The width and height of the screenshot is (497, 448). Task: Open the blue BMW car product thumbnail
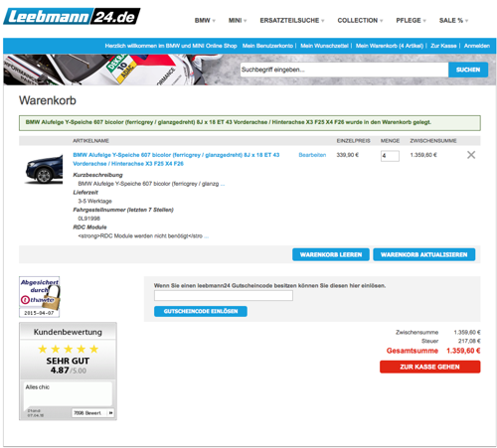click(x=44, y=169)
